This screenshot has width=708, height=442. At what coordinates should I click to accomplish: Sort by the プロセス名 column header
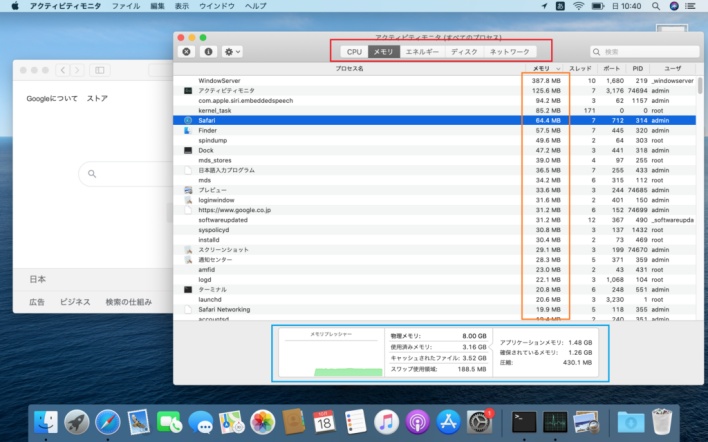pos(349,69)
